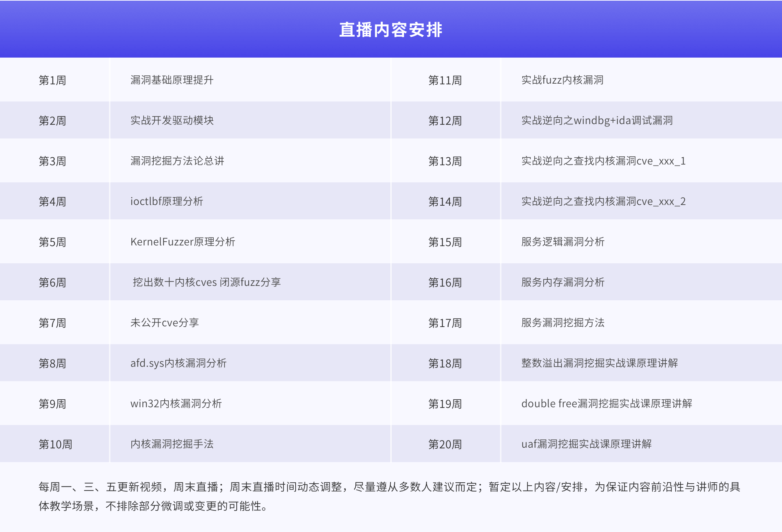Screen dimensions: 782x532
Task: Select 整数溢出漏洞挖掘实战课原理讲解 topic
Action: point(599,363)
